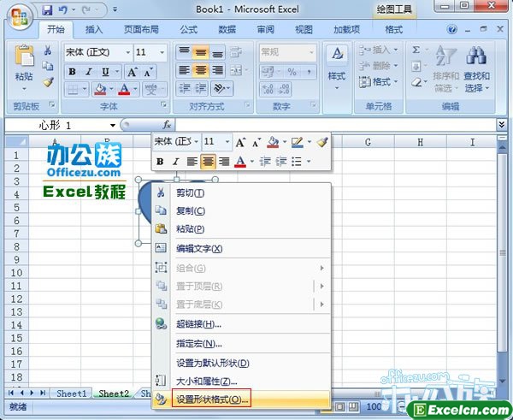Toggle center alignment in mini toolbar
The width and height of the screenshot is (513, 420).
(208, 162)
